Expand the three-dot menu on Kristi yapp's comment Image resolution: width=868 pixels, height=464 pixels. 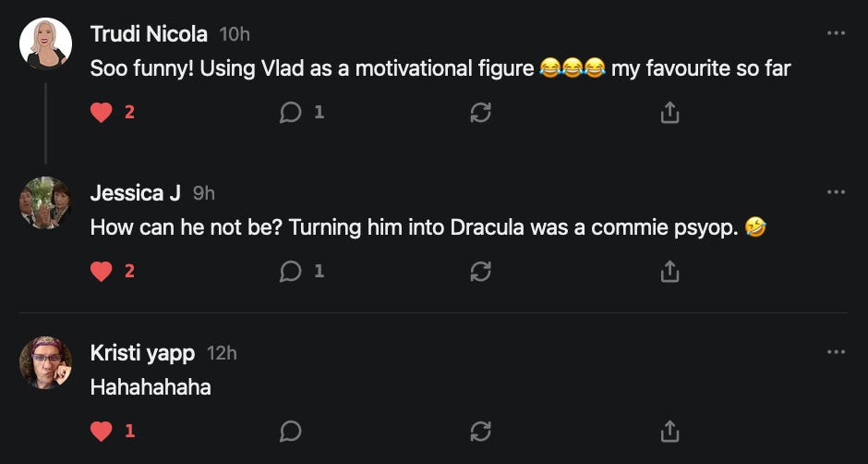(837, 352)
